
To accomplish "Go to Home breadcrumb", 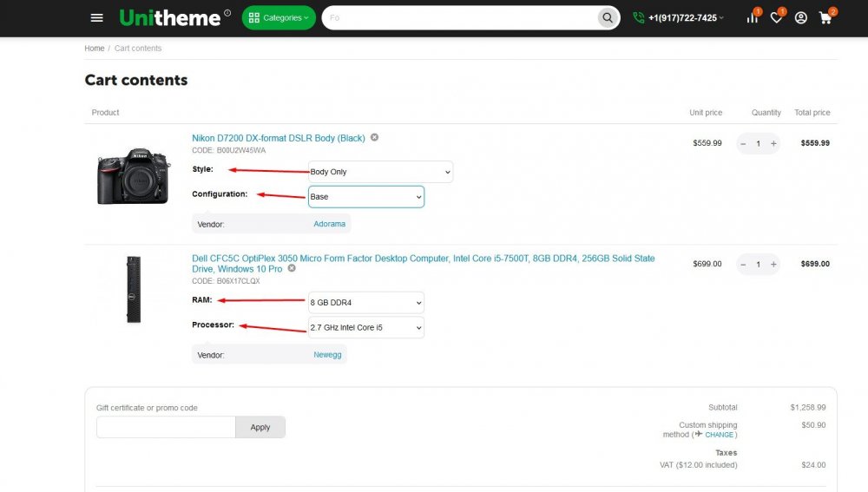I will point(94,49).
